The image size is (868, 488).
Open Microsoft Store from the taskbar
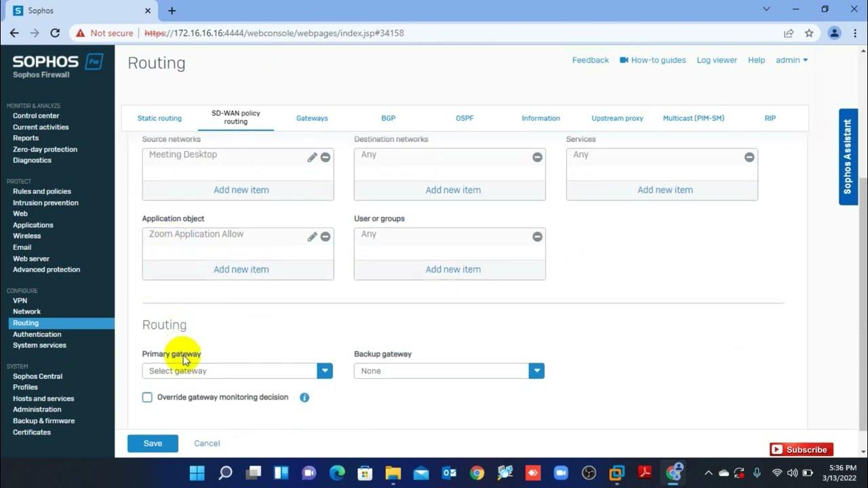pyautogui.click(x=365, y=472)
